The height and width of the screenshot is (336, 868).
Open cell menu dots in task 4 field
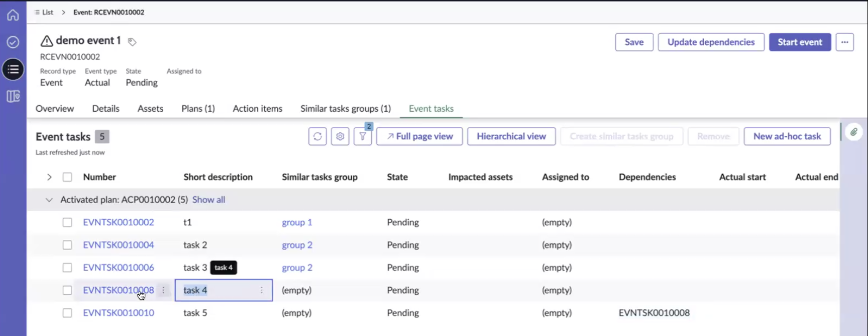[x=262, y=290]
